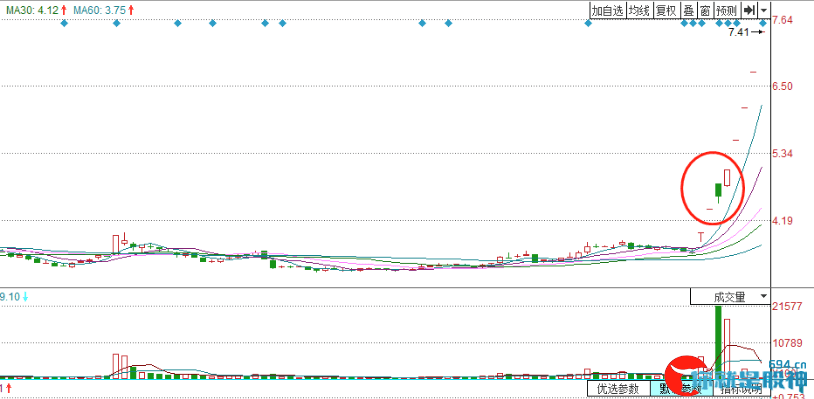Screen dimensions: 814x399
Task: Click the rightmost blue diamond marker
Action: click(763, 23)
